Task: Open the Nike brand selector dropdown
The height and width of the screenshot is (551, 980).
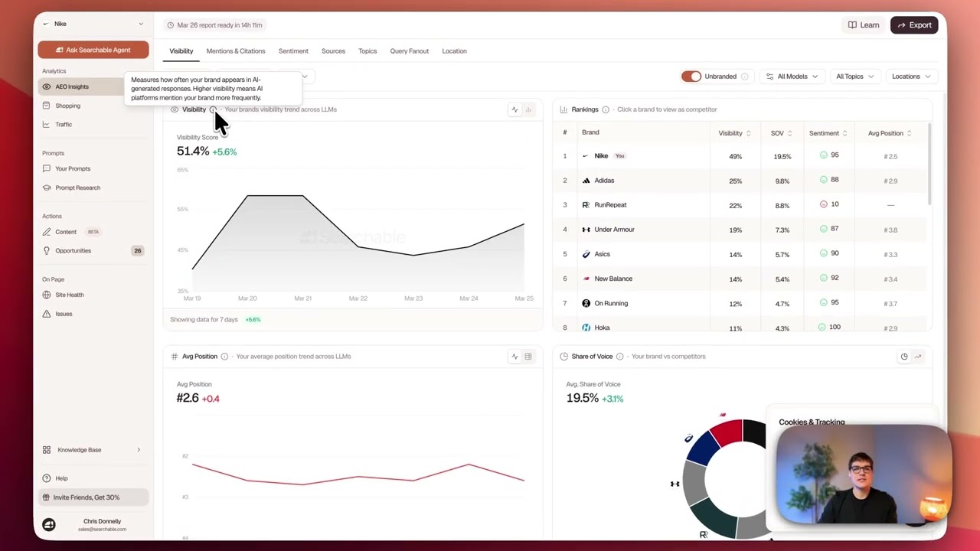Action: point(93,24)
